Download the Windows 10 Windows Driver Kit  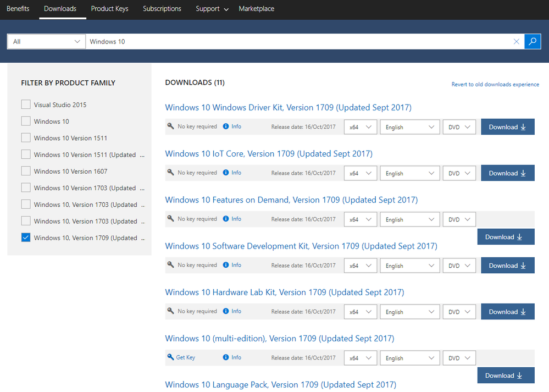click(508, 127)
